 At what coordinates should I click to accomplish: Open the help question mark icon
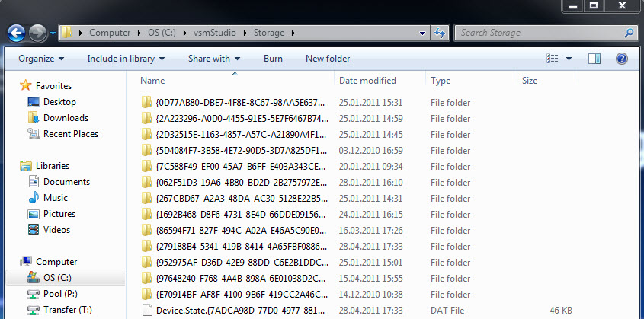pos(621,59)
